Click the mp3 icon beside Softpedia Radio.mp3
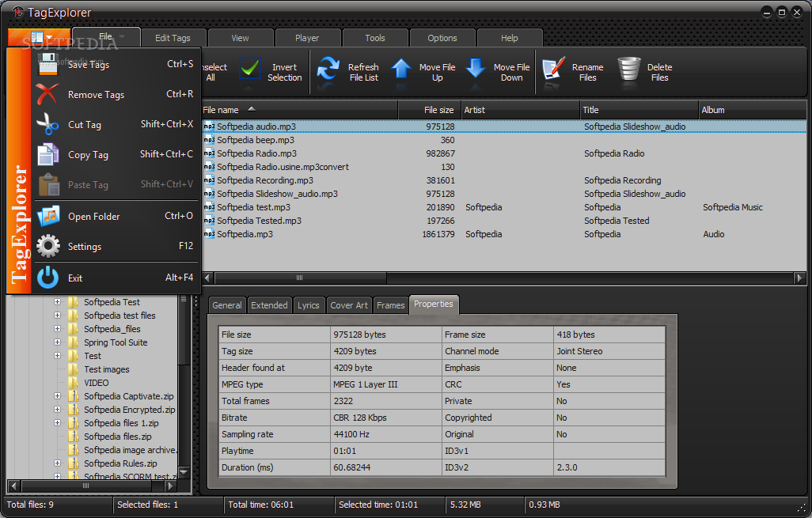The height and width of the screenshot is (518, 812). click(209, 153)
